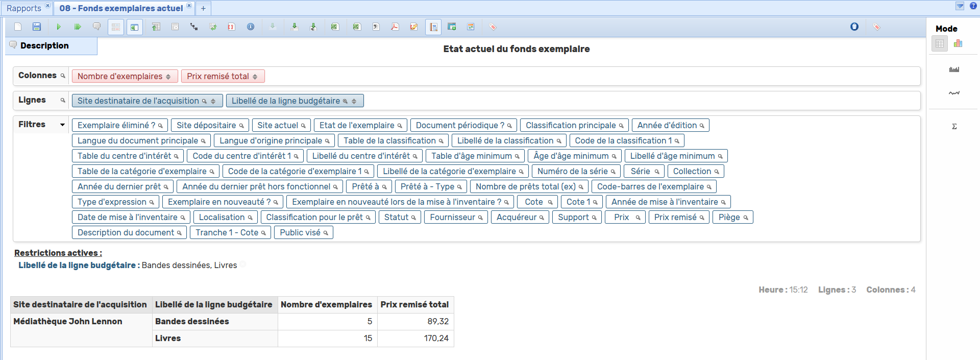980x360 pixels.
Task: Open the blue information circle icon
Action: (x=251, y=27)
